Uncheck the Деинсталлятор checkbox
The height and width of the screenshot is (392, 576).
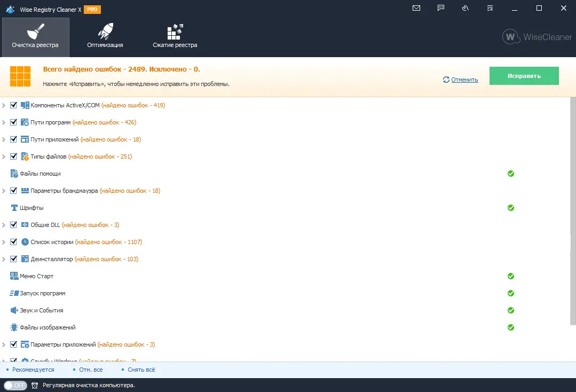coord(13,259)
